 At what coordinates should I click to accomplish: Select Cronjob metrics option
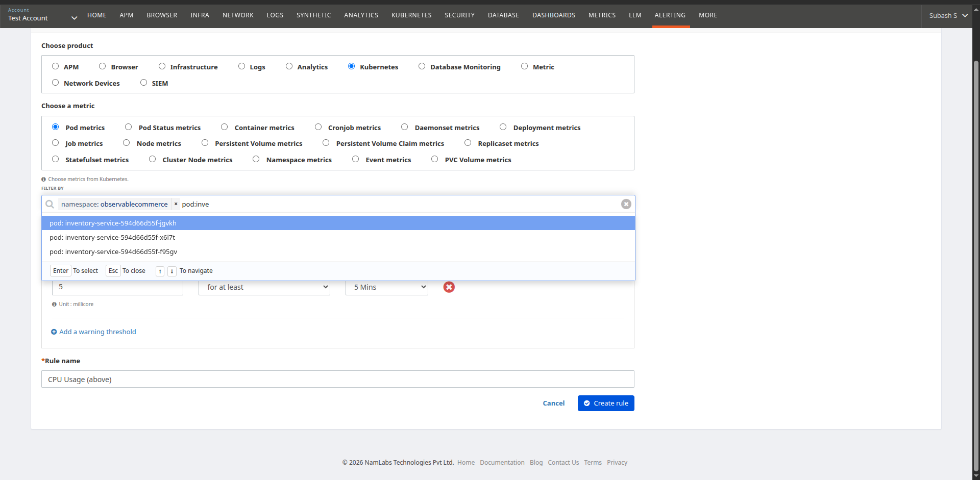point(318,127)
